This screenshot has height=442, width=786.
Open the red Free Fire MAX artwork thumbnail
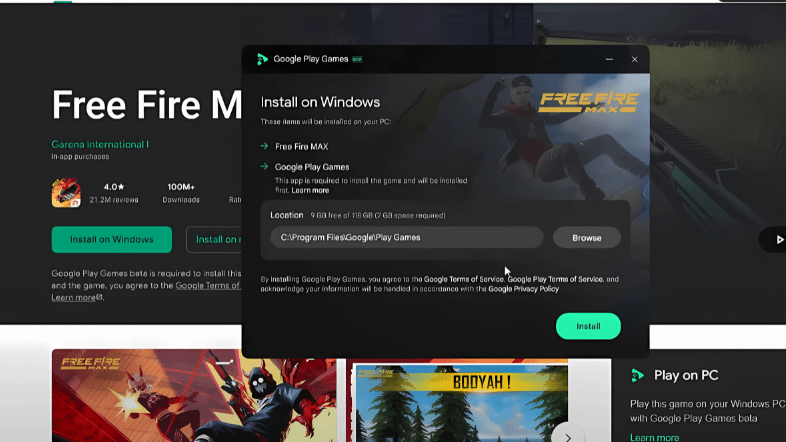click(x=194, y=395)
